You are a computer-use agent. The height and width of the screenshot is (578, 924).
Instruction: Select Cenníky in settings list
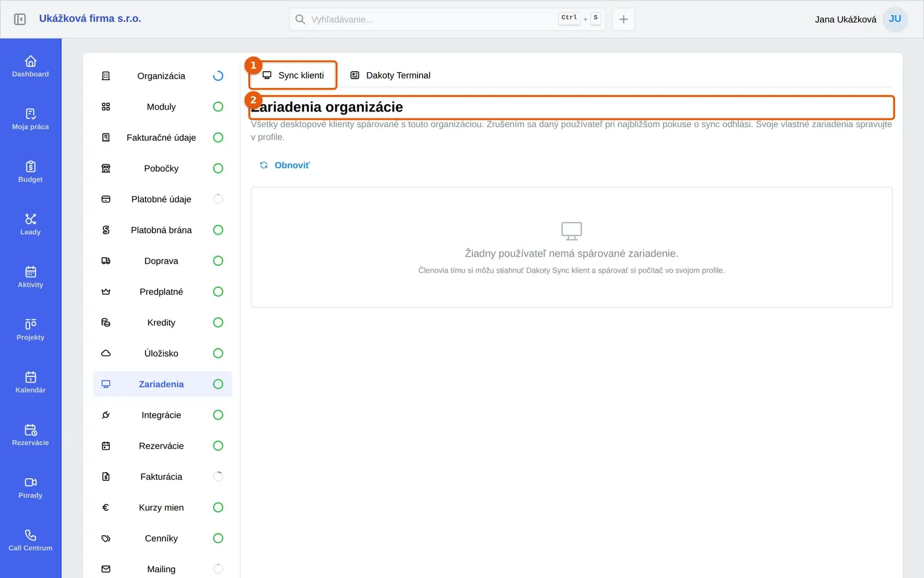(x=162, y=538)
